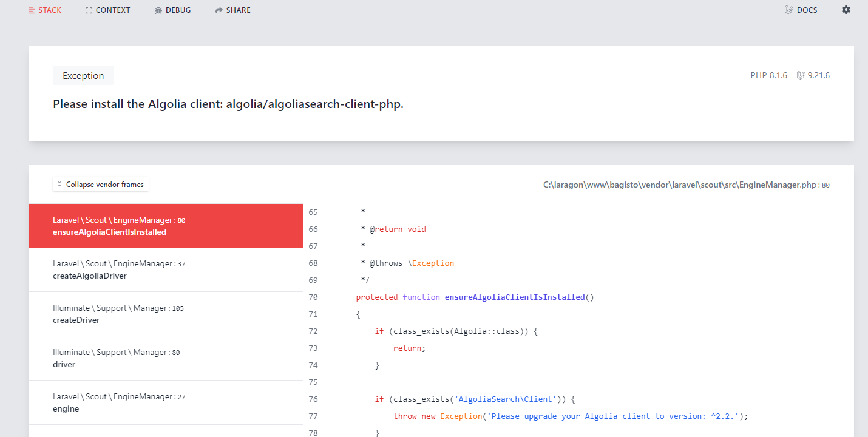The width and height of the screenshot is (868, 437).
Task: Select the ensureAlgoliaClientIsInstalled frame
Action: (166, 226)
